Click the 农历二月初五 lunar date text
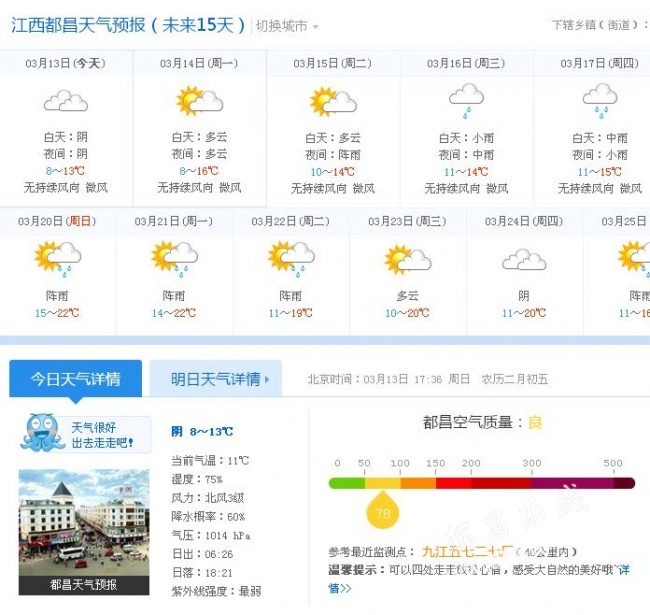Screen dimensions: 650x615 tap(514, 379)
